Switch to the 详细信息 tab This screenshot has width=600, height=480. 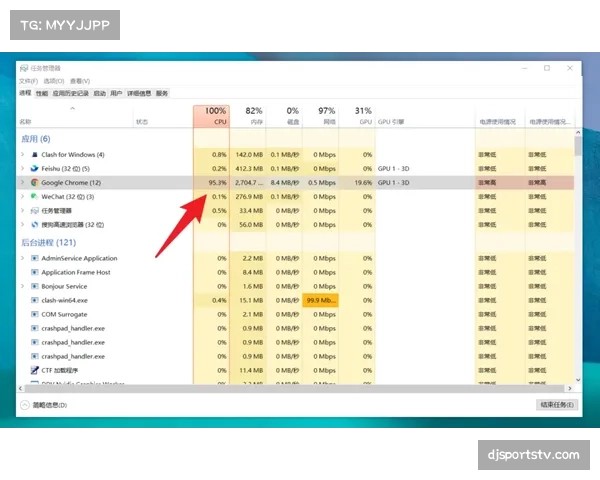[x=137, y=93]
